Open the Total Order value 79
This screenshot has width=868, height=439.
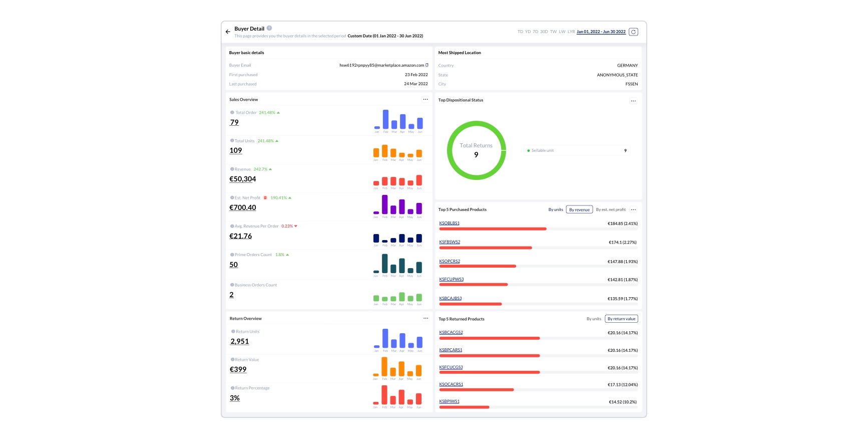pos(234,122)
